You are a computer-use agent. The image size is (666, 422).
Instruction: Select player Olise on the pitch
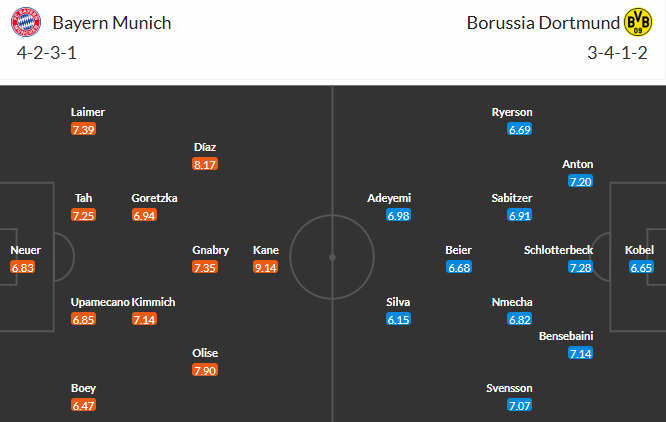pos(205,353)
